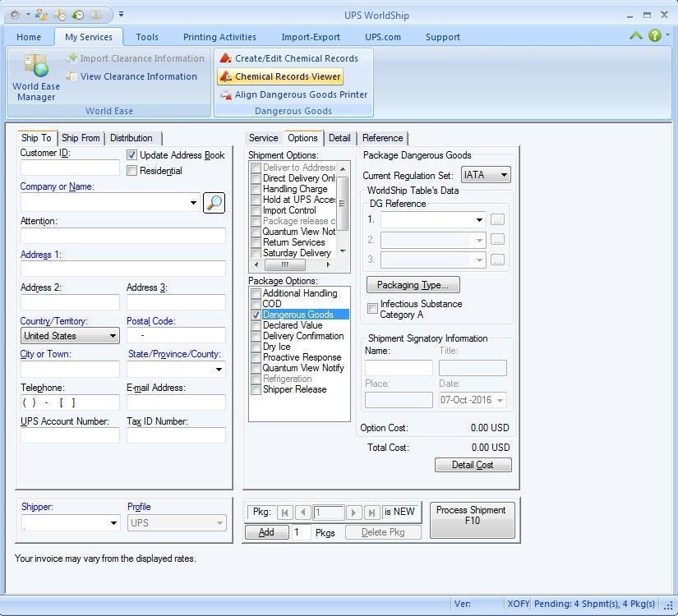Expand State/Province/County dropdown
678x616 pixels.
[x=219, y=370]
